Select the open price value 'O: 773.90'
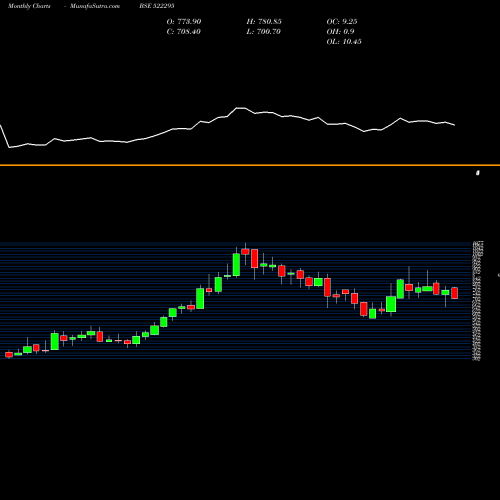 point(184,21)
